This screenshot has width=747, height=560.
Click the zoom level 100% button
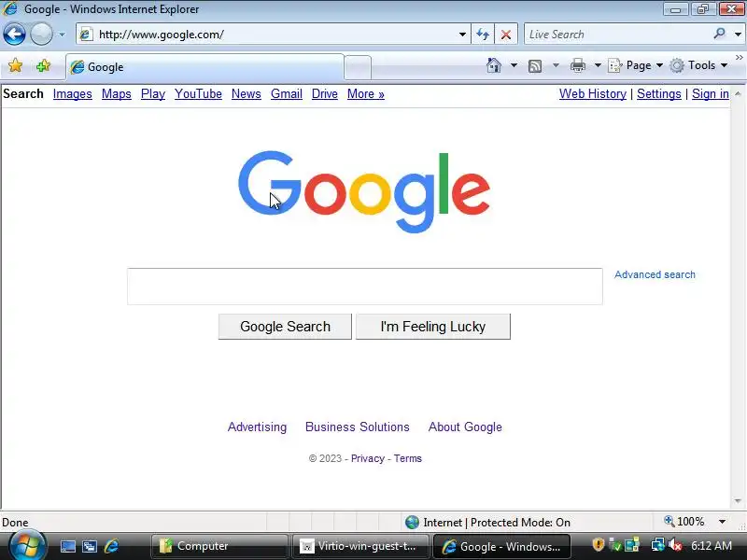coord(684,522)
